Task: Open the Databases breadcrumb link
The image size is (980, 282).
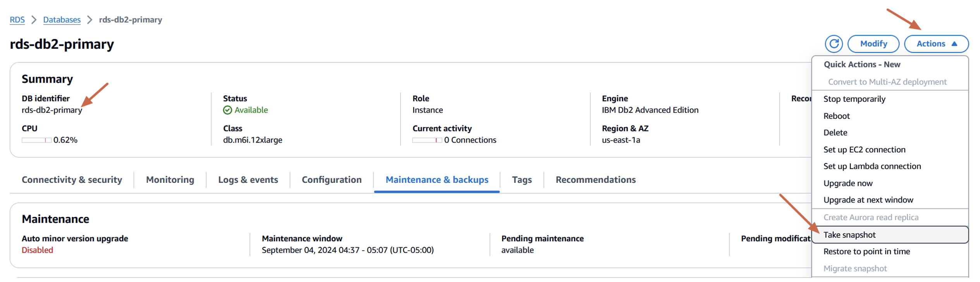Action: [x=62, y=20]
